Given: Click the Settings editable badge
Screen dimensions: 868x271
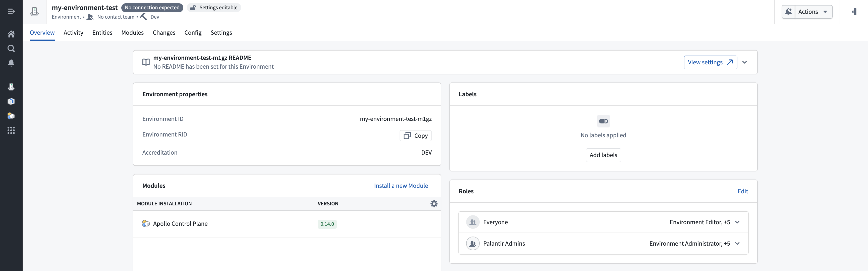Looking at the screenshot, I should (x=214, y=7).
